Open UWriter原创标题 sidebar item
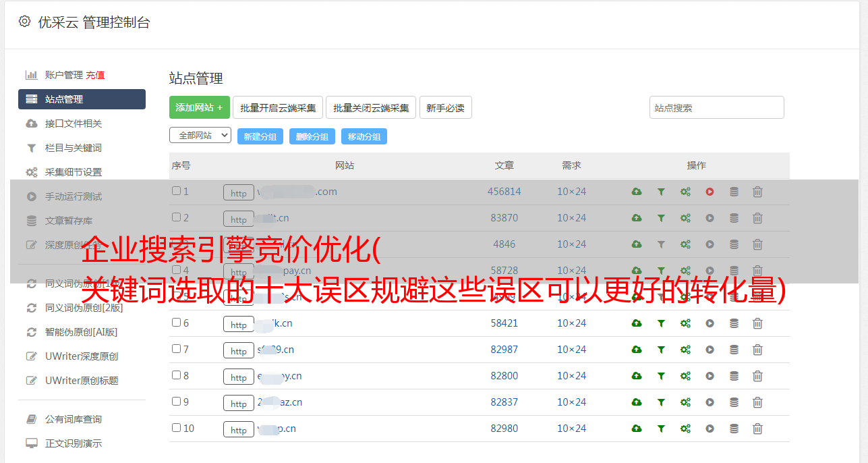Image resolution: width=868 pixels, height=463 pixels. (x=82, y=381)
